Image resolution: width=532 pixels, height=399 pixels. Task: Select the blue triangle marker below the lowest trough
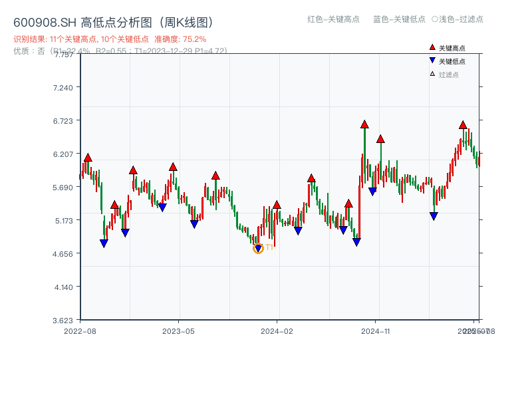(x=259, y=247)
